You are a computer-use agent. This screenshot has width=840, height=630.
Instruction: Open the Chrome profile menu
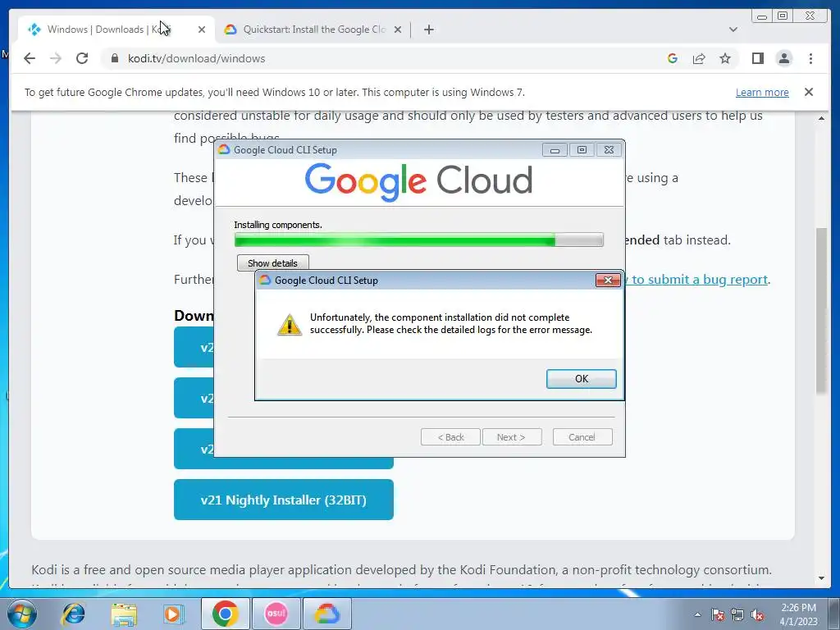783,58
